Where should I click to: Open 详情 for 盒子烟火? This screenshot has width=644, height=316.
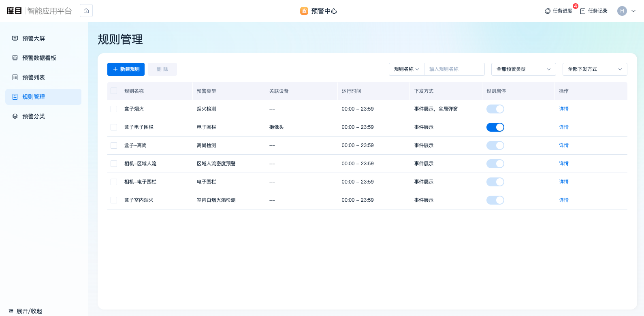point(564,109)
